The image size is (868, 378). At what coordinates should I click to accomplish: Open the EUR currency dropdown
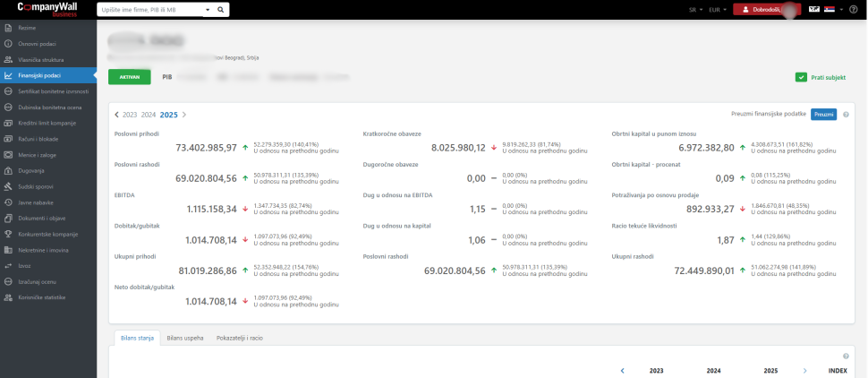point(717,10)
